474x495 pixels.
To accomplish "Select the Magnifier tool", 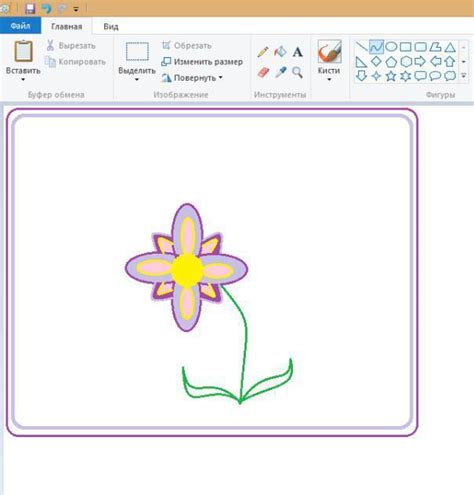I will point(297,72).
